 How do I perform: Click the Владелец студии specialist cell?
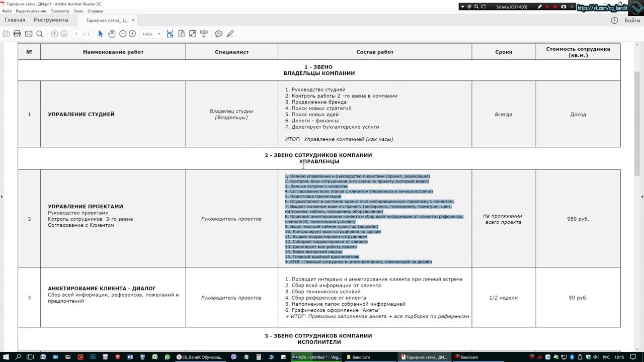pyautogui.click(x=231, y=114)
